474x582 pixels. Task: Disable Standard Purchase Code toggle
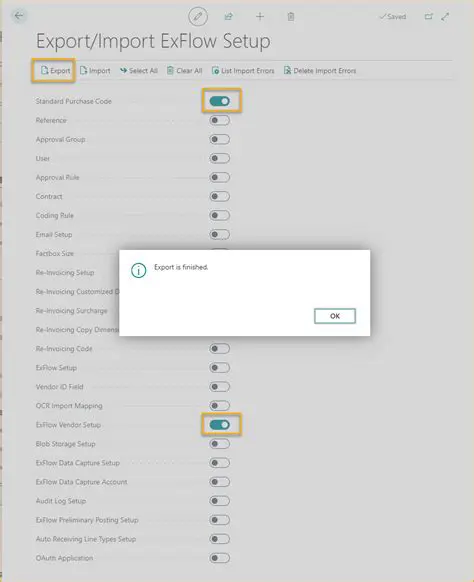point(219,101)
